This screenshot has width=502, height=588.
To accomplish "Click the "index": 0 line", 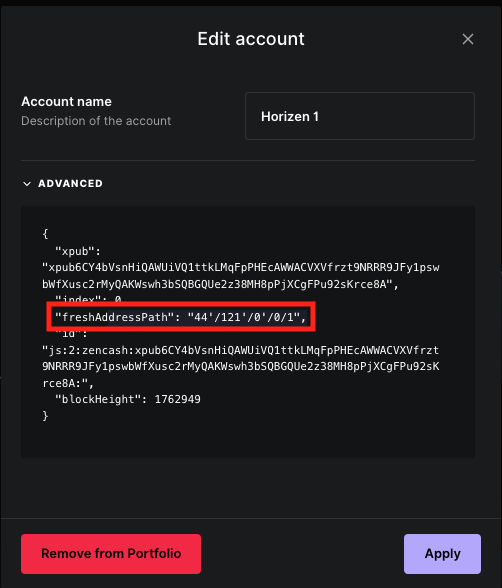I will (88, 298).
